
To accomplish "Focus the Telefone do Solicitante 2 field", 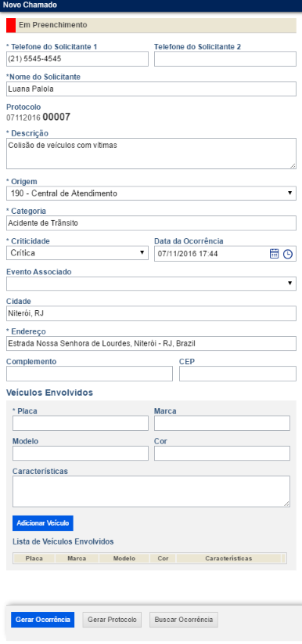I will tap(225, 59).
